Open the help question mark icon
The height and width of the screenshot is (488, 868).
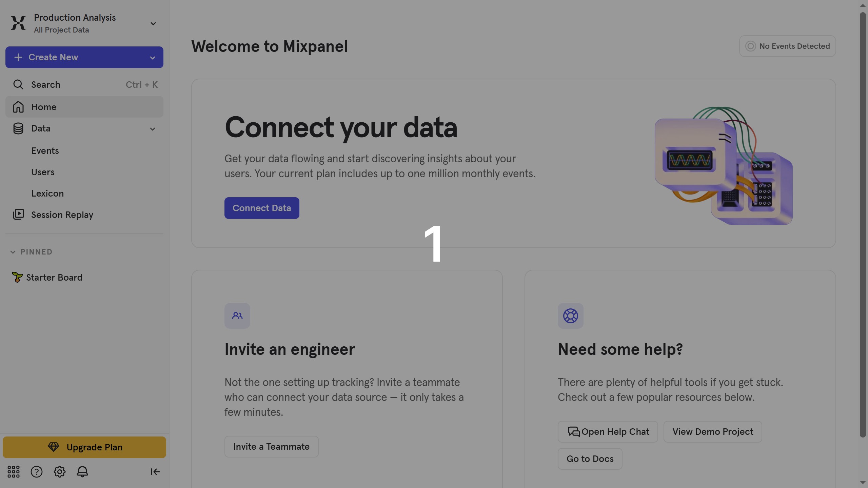37,472
